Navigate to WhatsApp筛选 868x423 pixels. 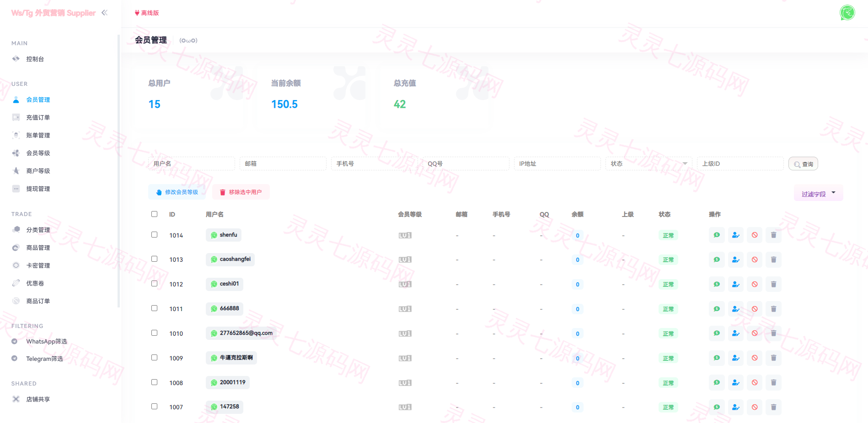(46, 341)
